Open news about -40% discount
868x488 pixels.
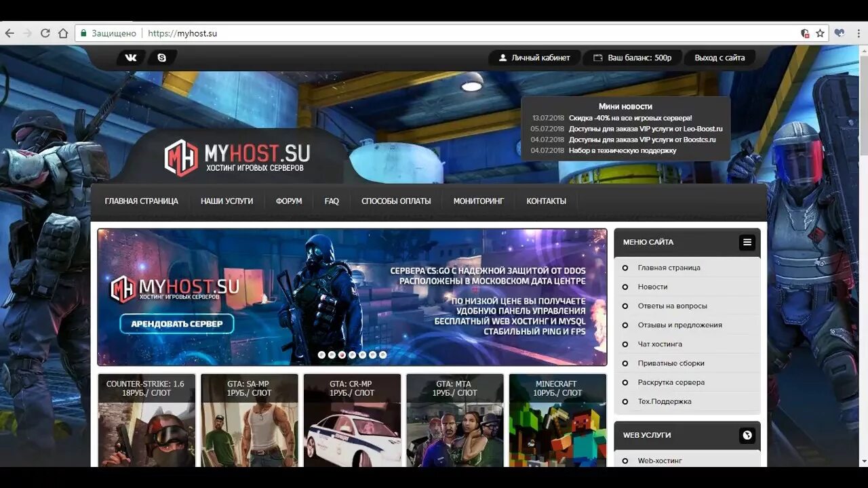(x=630, y=118)
